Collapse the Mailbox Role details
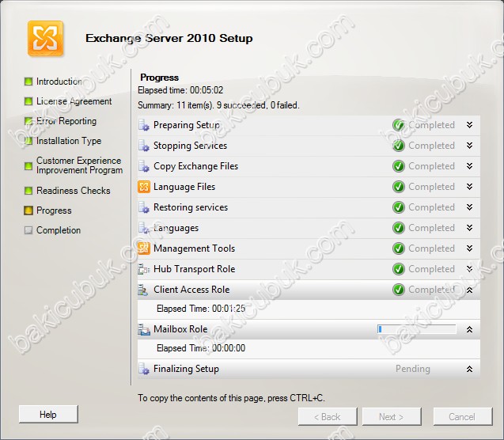Viewport: 504px width, 440px height. [x=470, y=329]
